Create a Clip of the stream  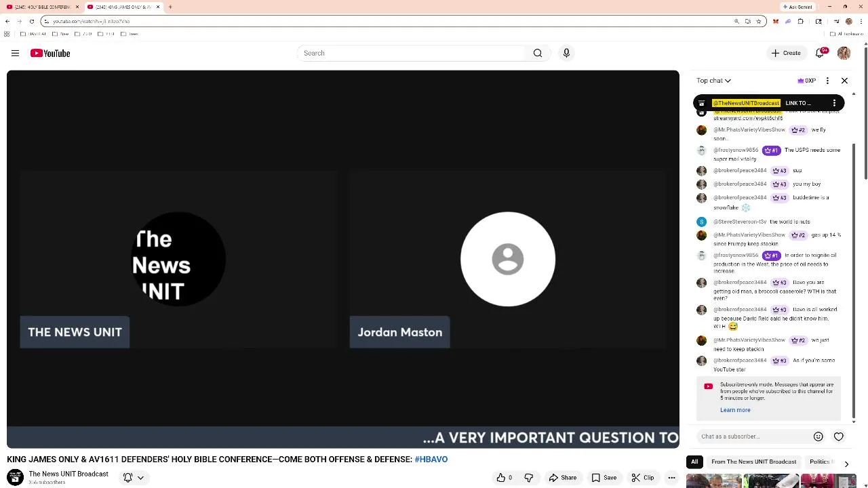[x=642, y=478]
